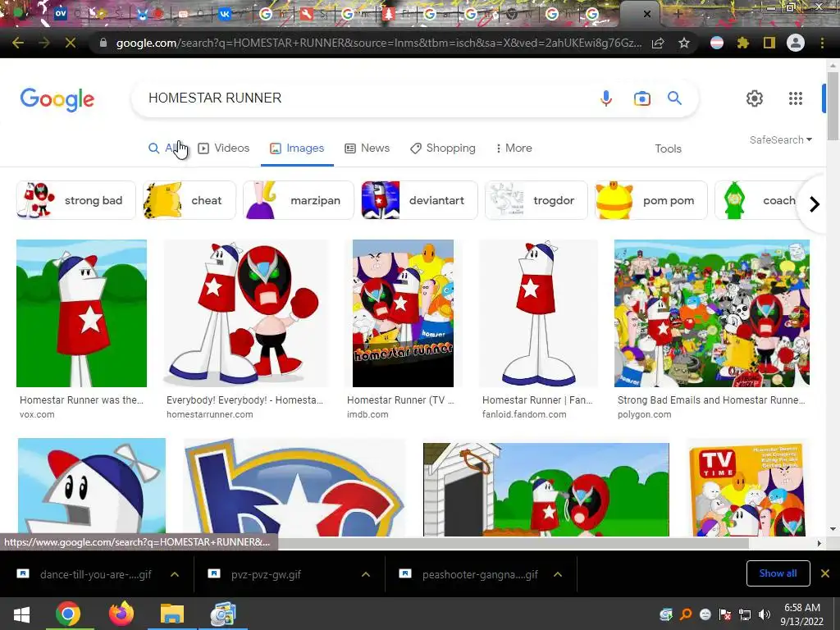This screenshot has height=630, width=840.
Task: Expand options for peashooter-gangna gif download
Action: (558, 574)
